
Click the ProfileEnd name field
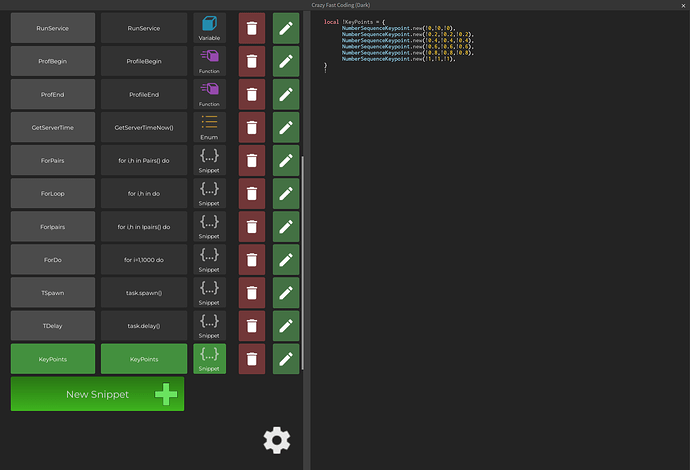(x=144, y=94)
